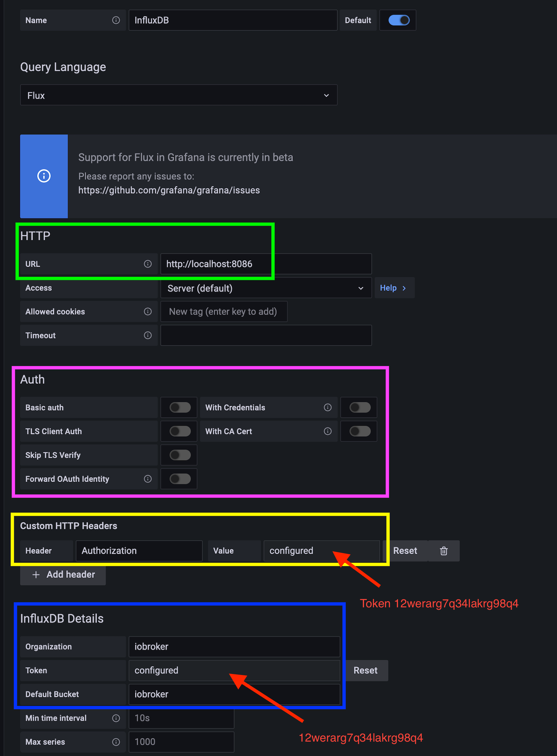Toggle the Default data source switch
557x756 pixels.
click(x=399, y=20)
